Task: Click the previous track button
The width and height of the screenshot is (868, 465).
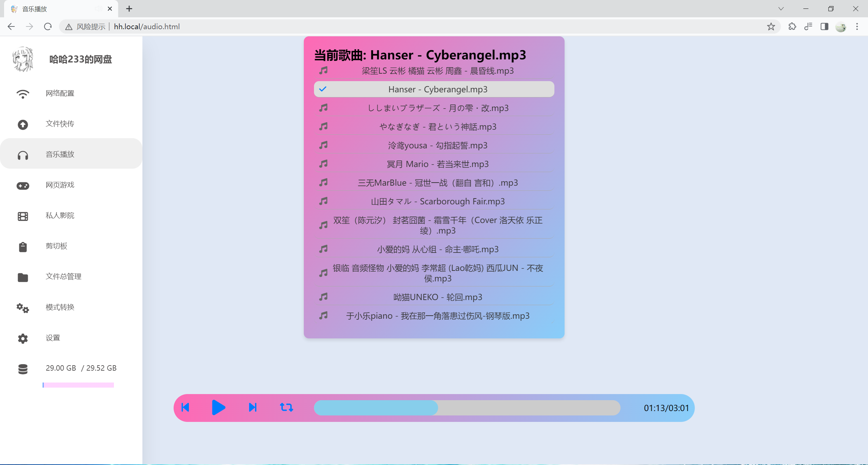Action: pos(185,407)
